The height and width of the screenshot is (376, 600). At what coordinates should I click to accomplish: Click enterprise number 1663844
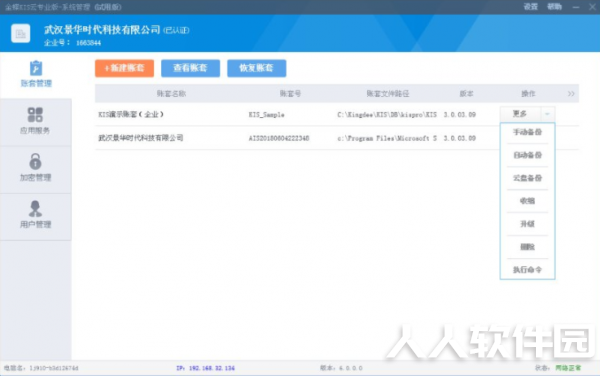(88, 43)
